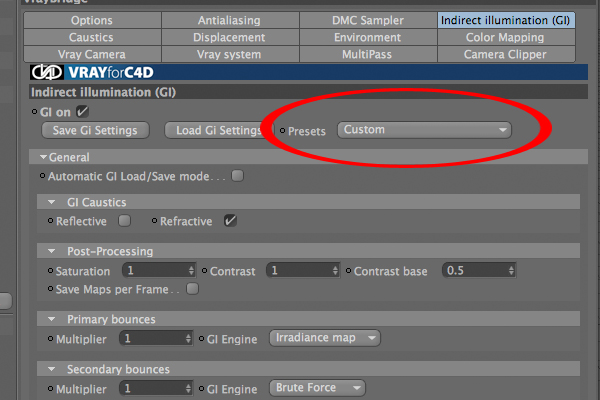This screenshot has height=400, width=600.
Task: Toggle the GI on checkbox
Action: (x=82, y=112)
